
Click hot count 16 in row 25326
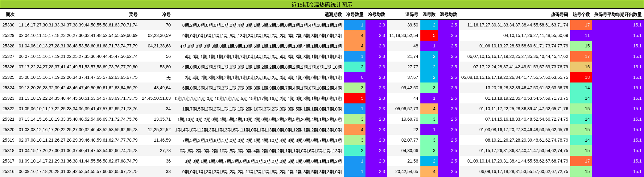click(x=581, y=67)
